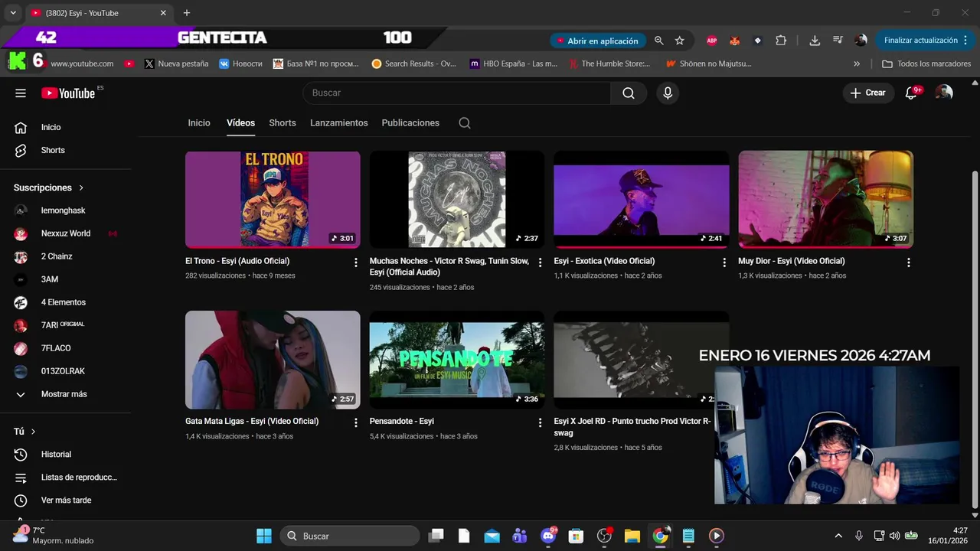This screenshot has height=551, width=980.
Task: Click the search magnifier button beside Buscar
Action: (x=629, y=93)
